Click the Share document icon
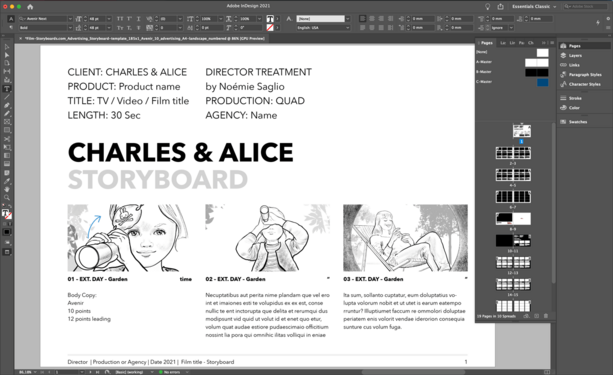The width and height of the screenshot is (613, 375). (x=500, y=7)
